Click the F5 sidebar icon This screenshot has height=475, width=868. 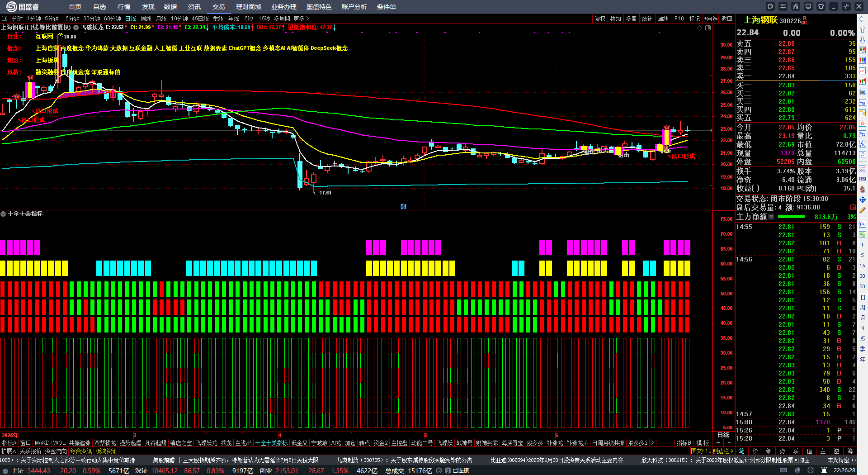coord(863,224)
